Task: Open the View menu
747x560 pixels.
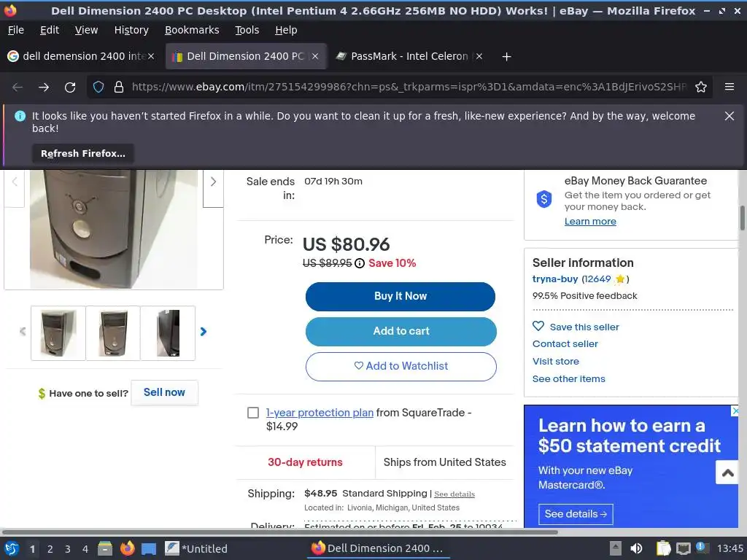Action: tap(86, 30)
